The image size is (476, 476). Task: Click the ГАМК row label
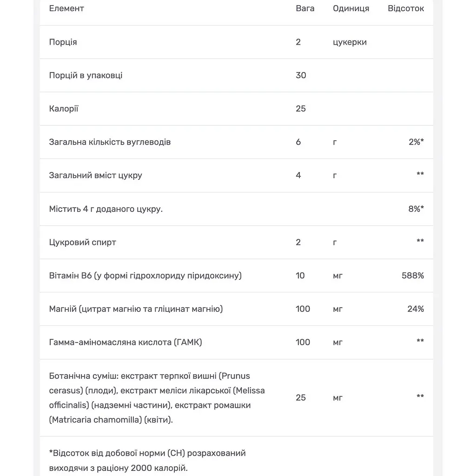tap(126, 343)
